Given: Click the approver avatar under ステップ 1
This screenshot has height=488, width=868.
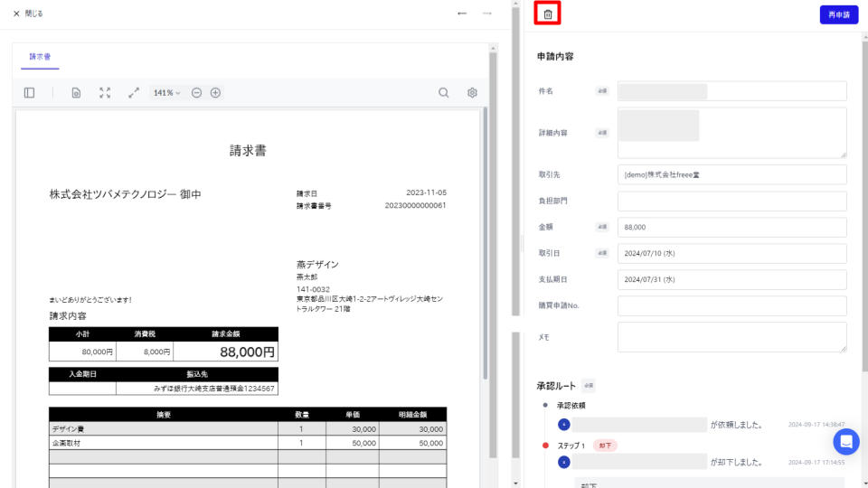Looking at the screenshot, I should (563, 462).
